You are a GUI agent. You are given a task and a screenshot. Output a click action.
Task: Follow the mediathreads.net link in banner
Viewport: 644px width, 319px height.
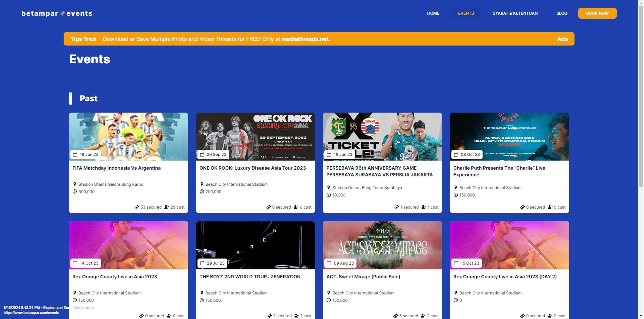pyautogui.click(x=306, y=39)
